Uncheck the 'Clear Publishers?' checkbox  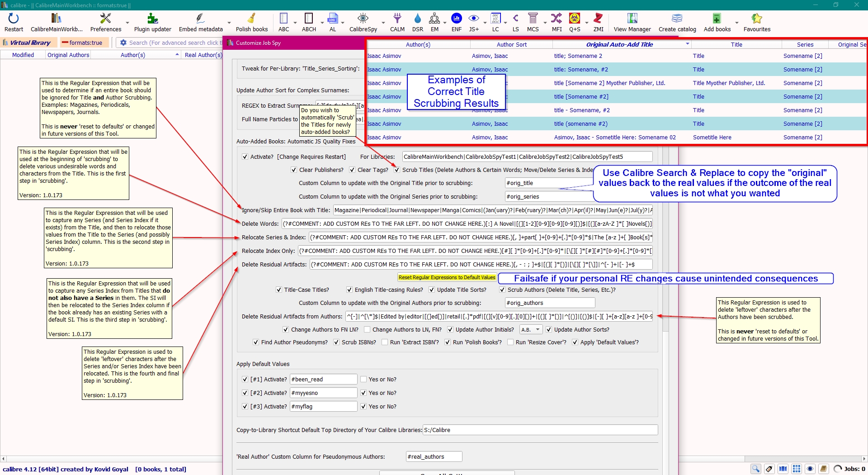294,170
